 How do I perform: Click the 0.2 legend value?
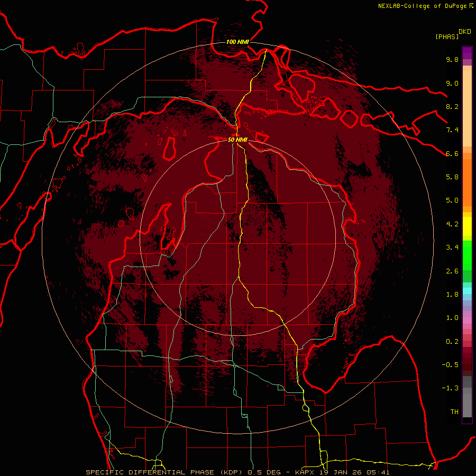(452, 342)
